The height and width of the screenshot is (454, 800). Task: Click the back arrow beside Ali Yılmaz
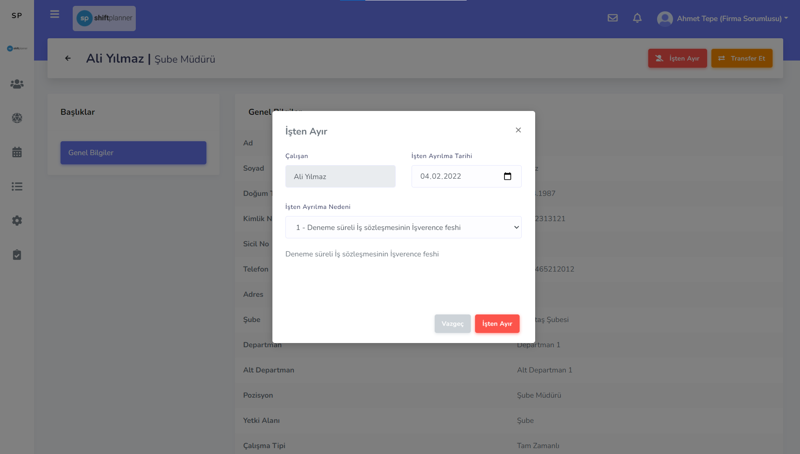click(68, 58)
